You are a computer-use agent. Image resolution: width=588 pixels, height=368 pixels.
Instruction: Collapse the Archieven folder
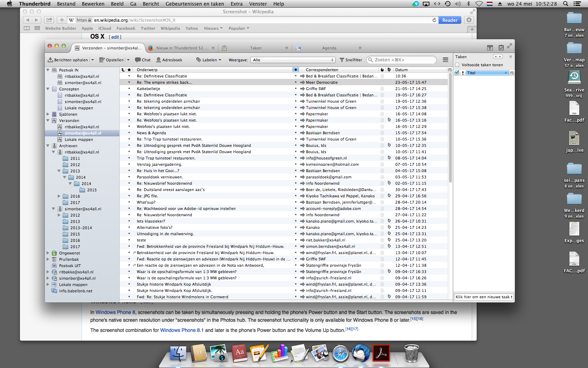click(48, 146)
